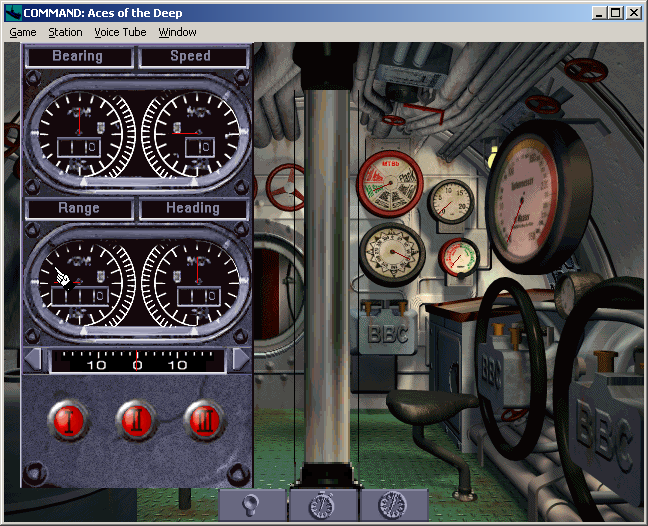Click left arrow of gyro angle scale

[33, 359]
